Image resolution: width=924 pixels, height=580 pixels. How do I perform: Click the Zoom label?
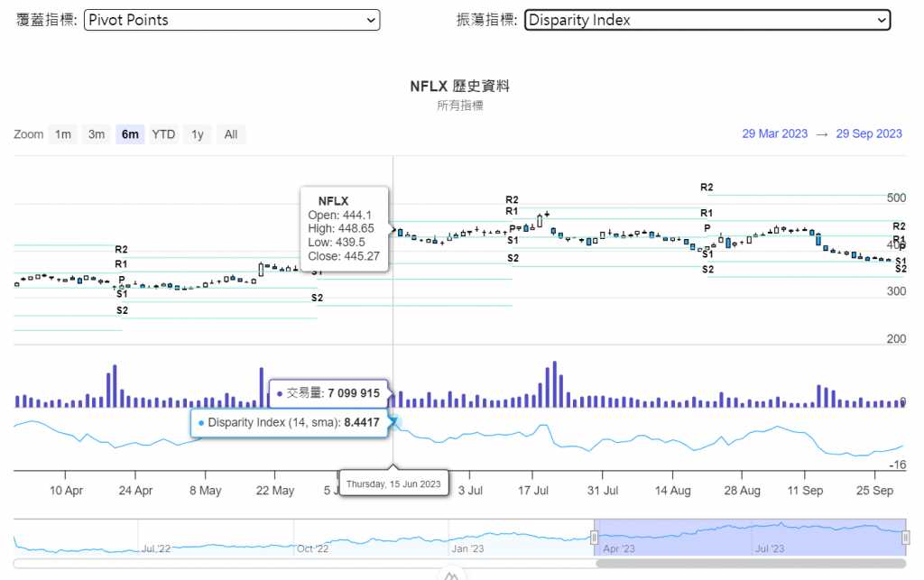coord(28,134)
